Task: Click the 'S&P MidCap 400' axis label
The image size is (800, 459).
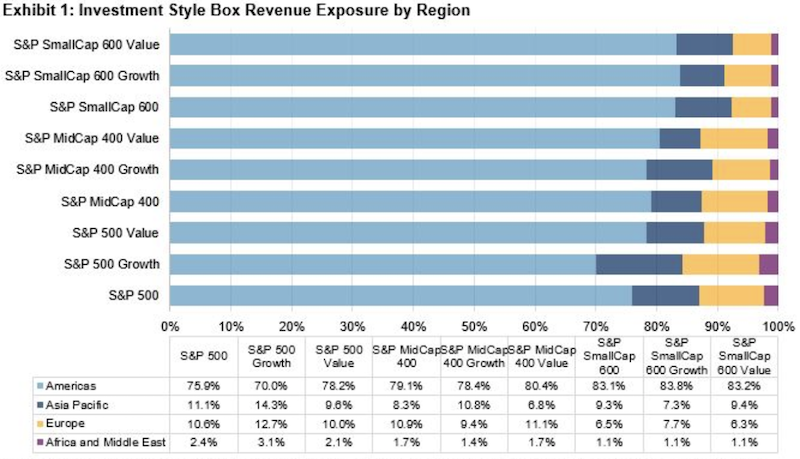Action: [110, 201]
